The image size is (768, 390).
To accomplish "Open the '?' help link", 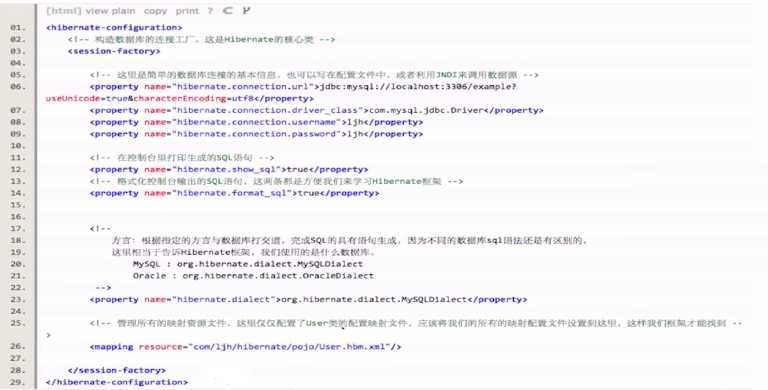I will click(x=210, y=11).
